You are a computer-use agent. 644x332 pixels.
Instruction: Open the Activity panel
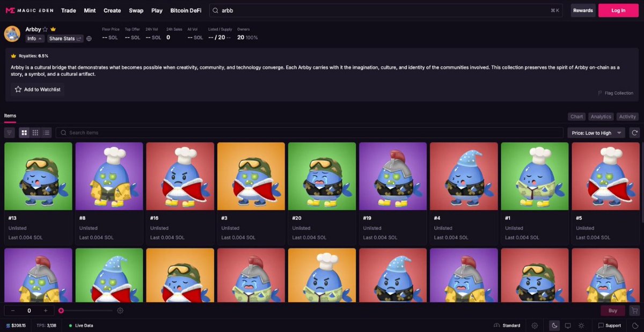coord(627,116)
